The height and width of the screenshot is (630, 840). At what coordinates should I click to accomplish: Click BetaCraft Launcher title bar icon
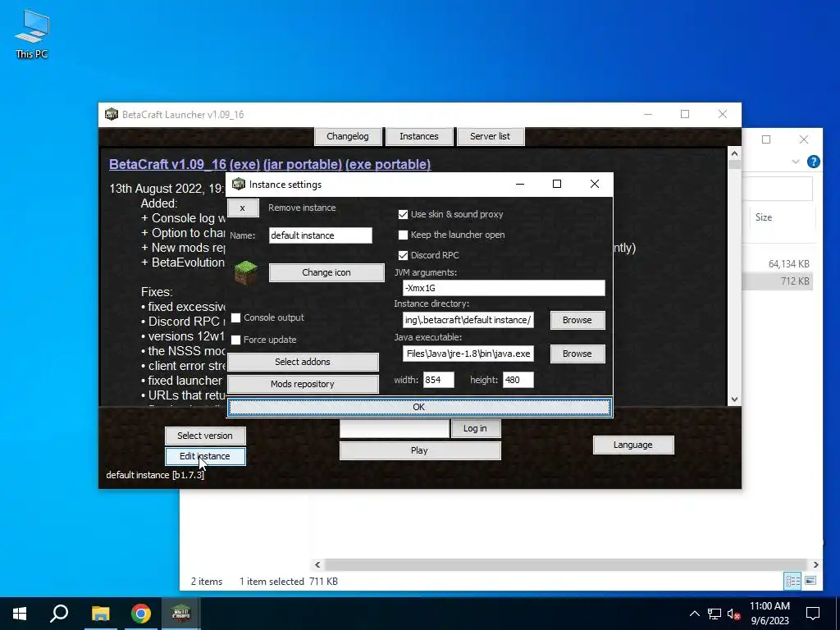pos(111,114)
